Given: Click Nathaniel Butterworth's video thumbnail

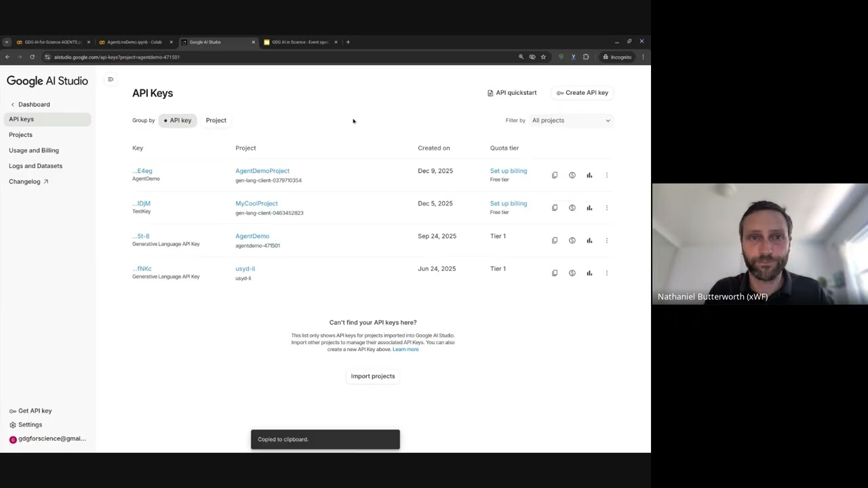Looking at the screenshot, I should tap(760, 244).
